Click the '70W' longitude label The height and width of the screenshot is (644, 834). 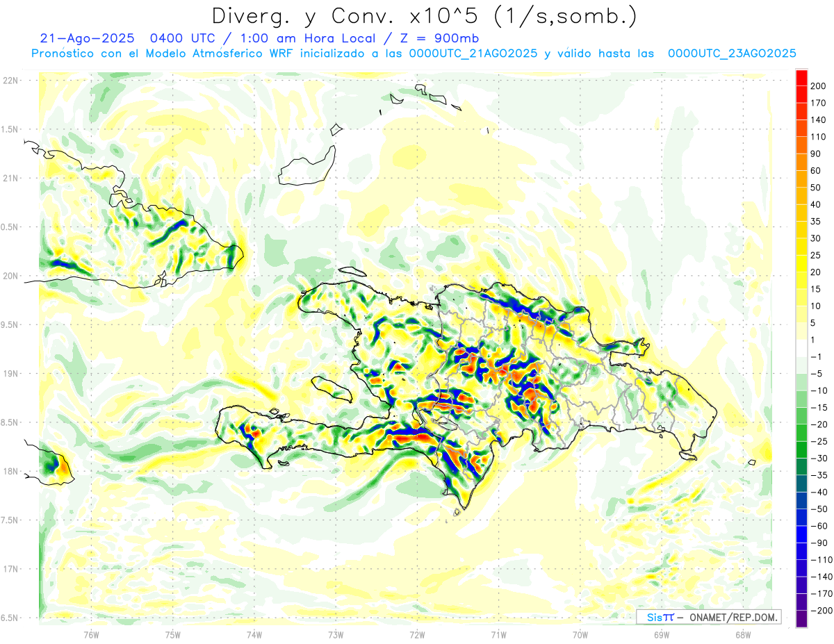point(580,634)
